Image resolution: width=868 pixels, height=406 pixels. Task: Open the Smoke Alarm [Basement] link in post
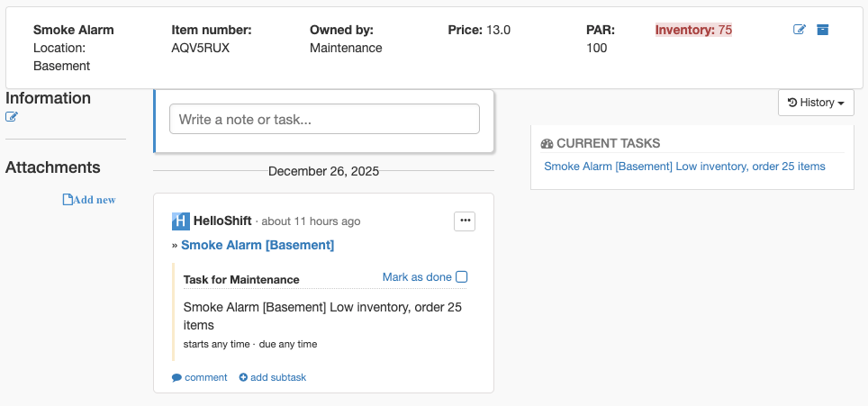258,245
